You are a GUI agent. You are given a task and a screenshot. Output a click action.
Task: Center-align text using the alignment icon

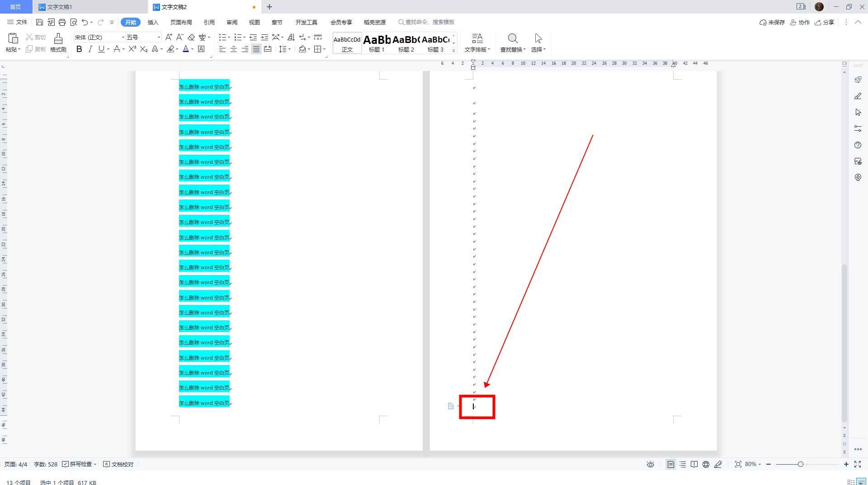[234, 49]
